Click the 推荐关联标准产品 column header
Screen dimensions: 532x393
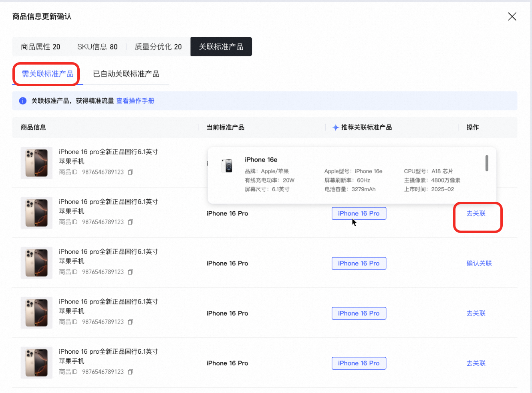click(x=367, y=127)
